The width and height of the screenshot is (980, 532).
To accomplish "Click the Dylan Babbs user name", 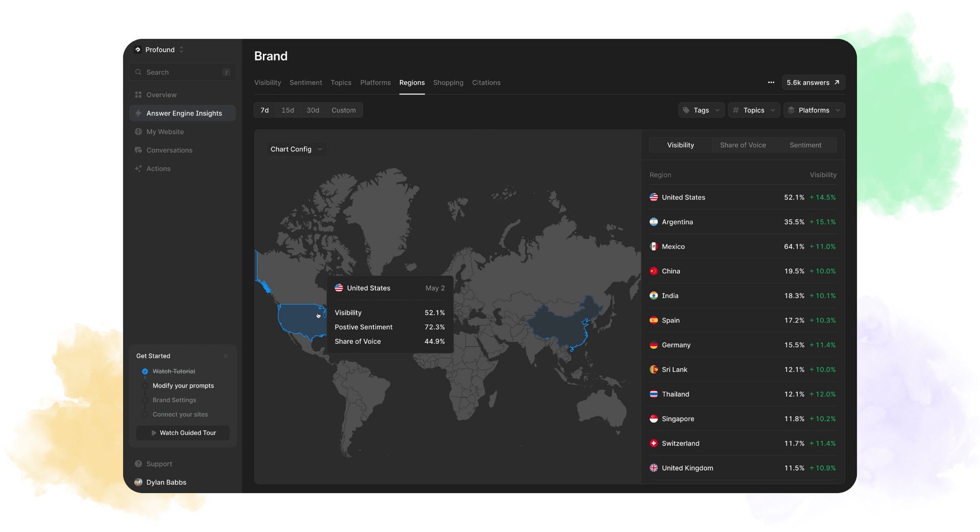I will click(166, 482).
